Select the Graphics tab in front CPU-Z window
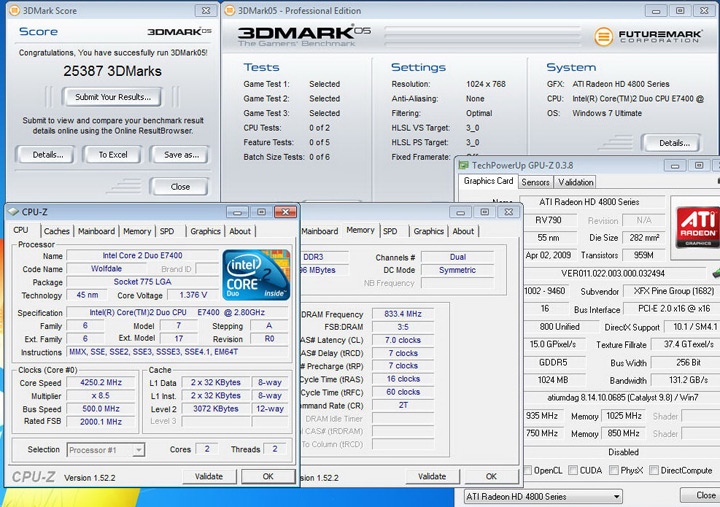The height and width of the screenshot is (507, 720). [205, 231]
